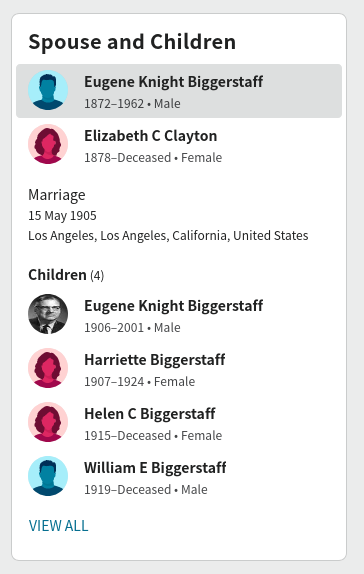Open child Eugene Knight Biggerstaff 1906–2001 name

(174, 306)
